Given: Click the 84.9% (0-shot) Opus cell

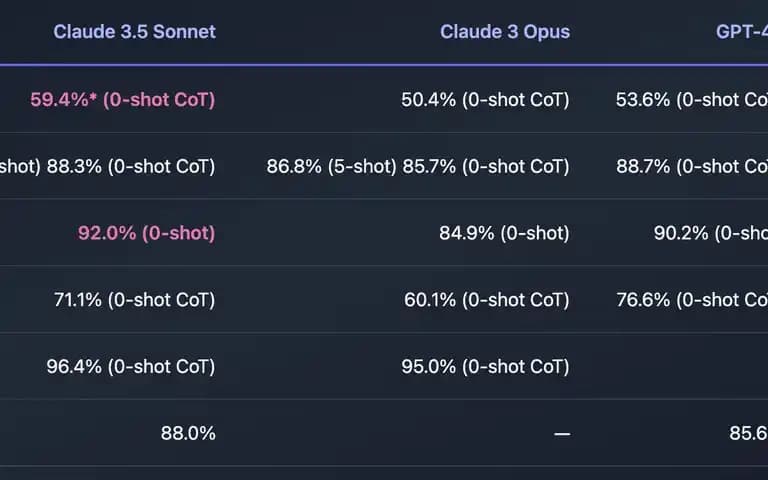Looking at the screenshot, I should (504, 233).
